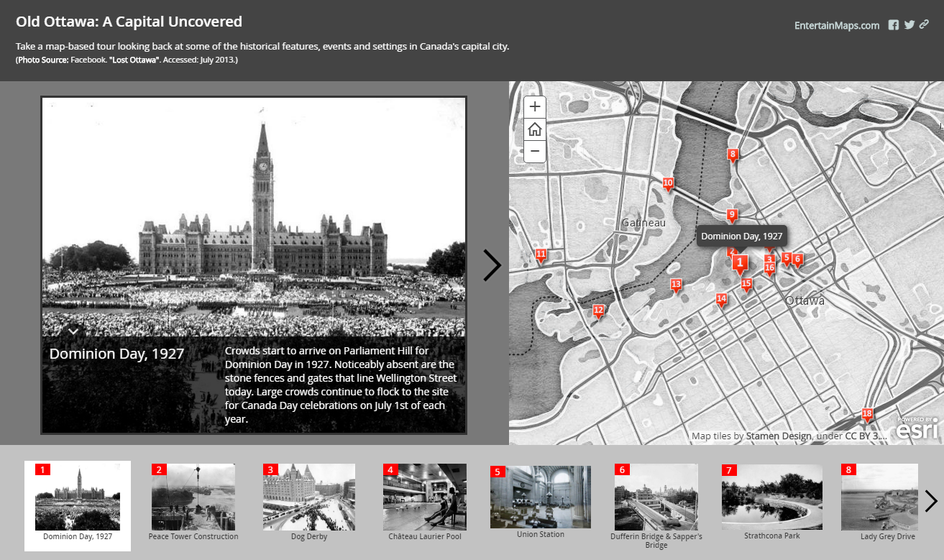This screenshot has width=944, height=560.
Task: Select map marker 6
Action: [797, 260]
